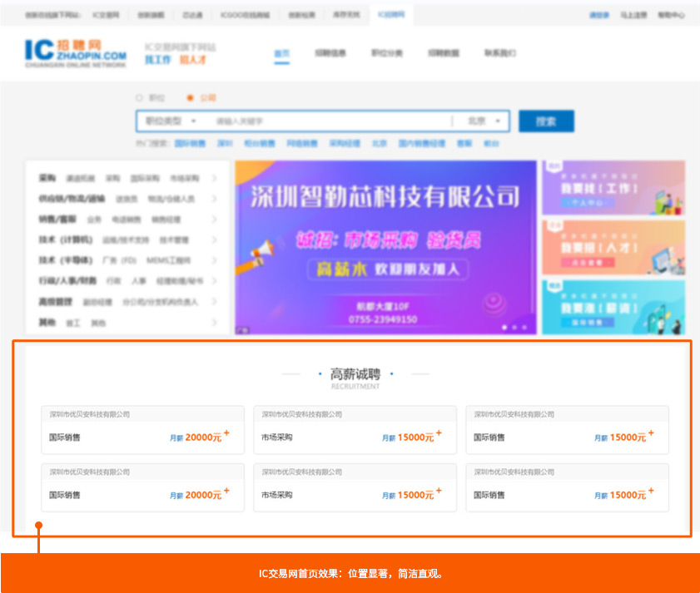Open top-row 国际销售 15000元 job card
The image size is (700, 593).
point(568,430)
